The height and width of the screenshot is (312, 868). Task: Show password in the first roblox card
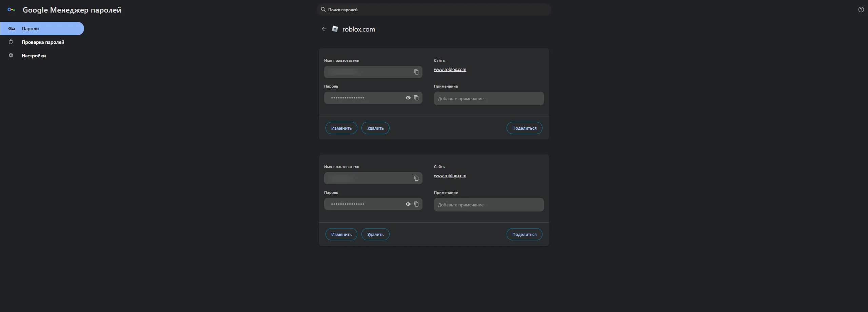(408, 98)
